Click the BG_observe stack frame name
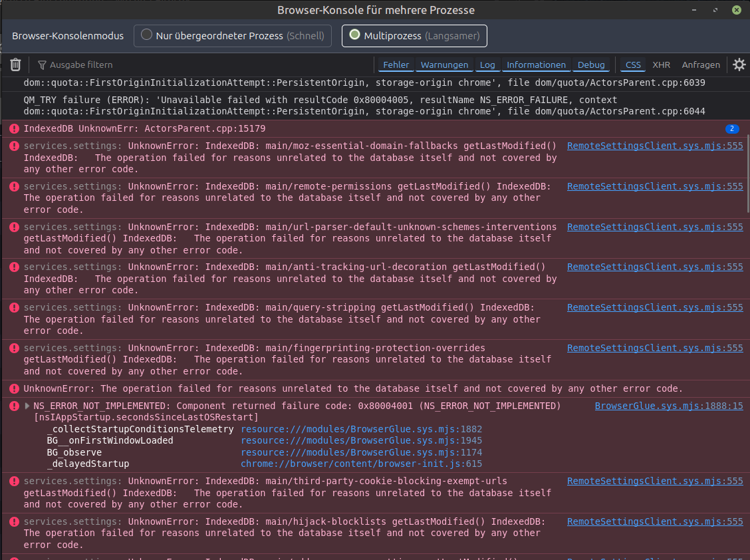Image resolution: width=750 pixels, height=560 pixels. click(74, 452)
